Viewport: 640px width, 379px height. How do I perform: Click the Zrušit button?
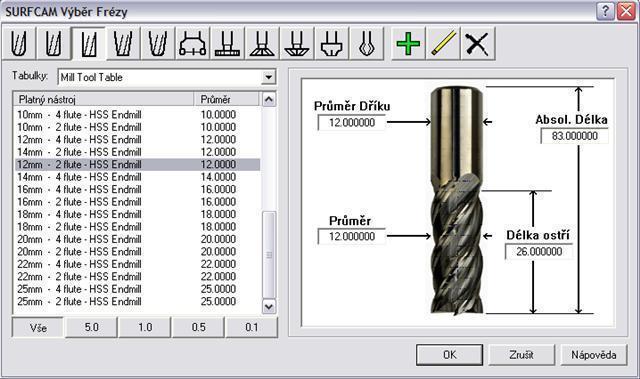click(521, 355)
